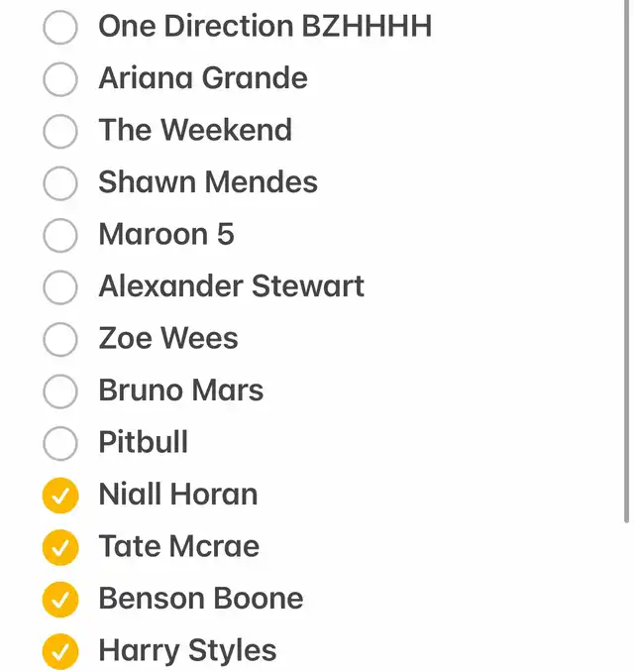Mark Ariana Grande as completed
The height and width of the screenshot is (672, 634).
click(60, 79)
